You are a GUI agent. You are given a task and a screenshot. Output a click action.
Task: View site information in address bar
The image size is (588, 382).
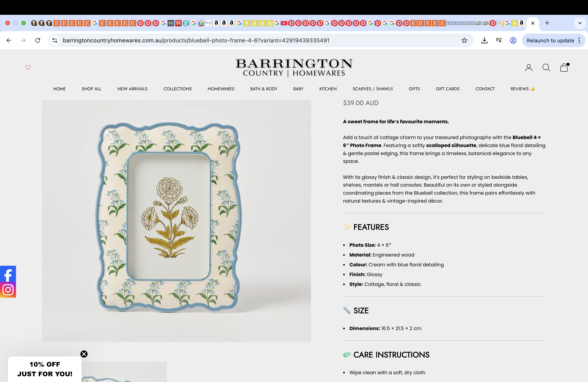click(x=55, y=40)
